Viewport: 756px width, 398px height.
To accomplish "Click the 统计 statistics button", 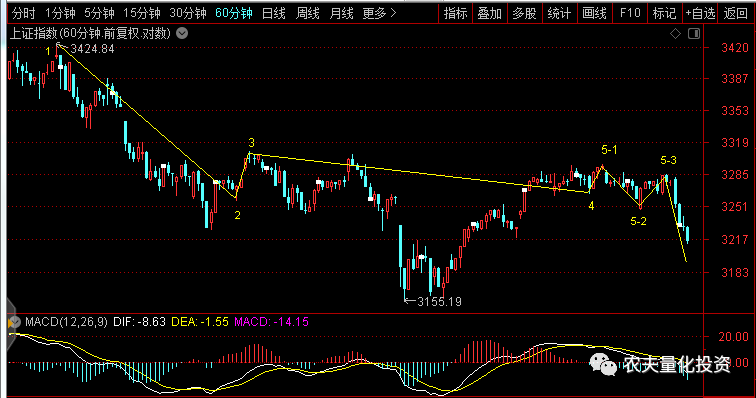I will [x=559, y=13].
